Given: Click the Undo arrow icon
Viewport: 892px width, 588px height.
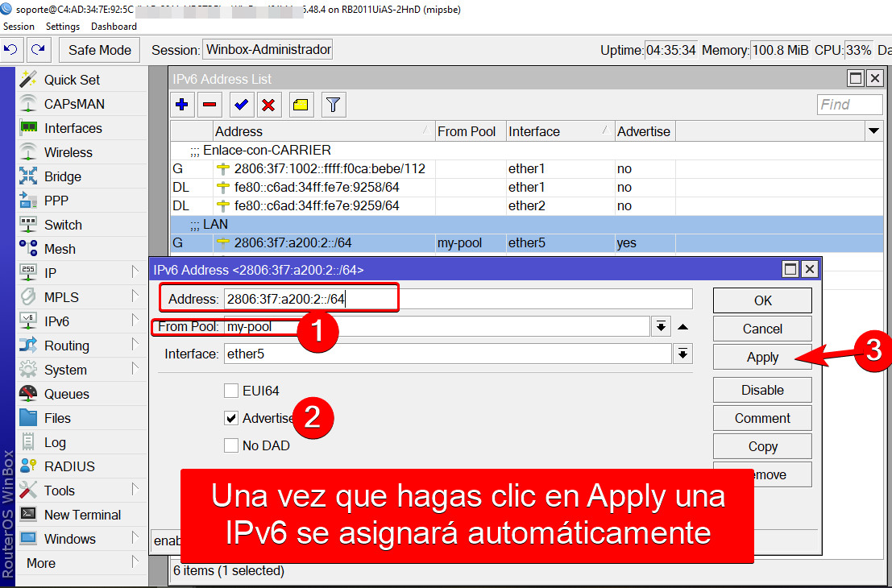Looking at the screenshot, I should click(x=10, y=49).
